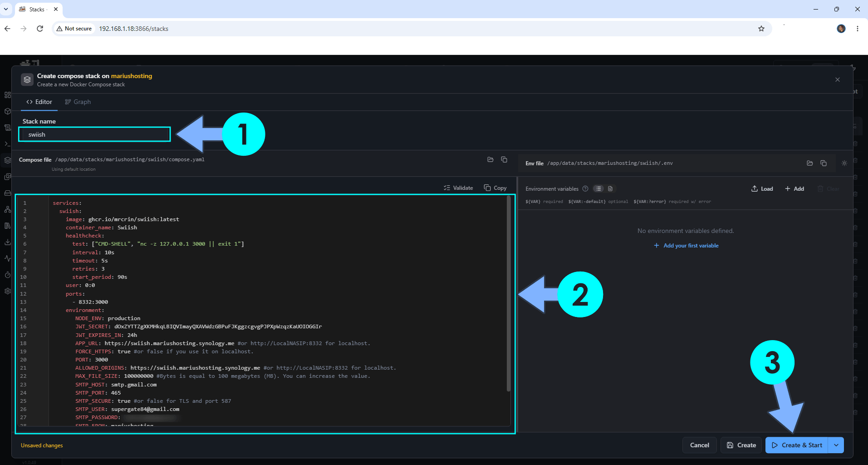Open the download icon in sidebar
This screenshot has width=868, height=465.
8,242
